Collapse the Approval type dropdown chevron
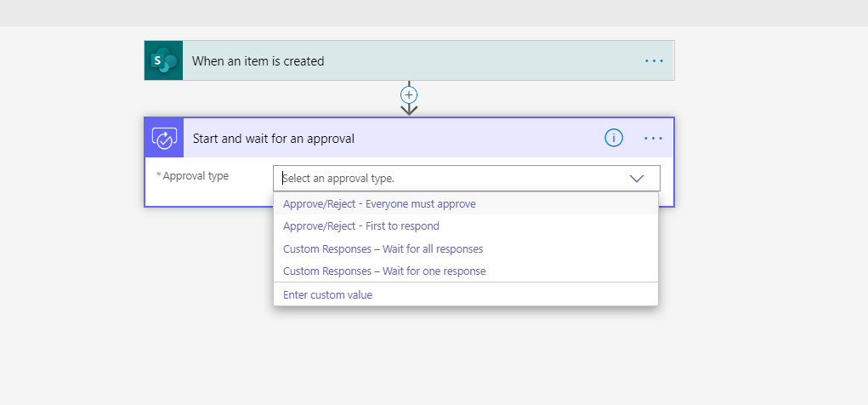868x405 pixels. [x=637, y=178]
